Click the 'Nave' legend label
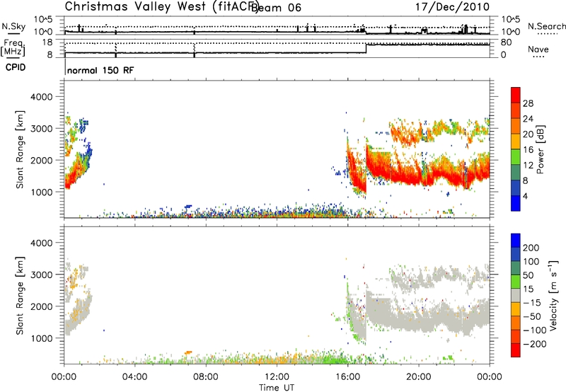 click(538, 50)
